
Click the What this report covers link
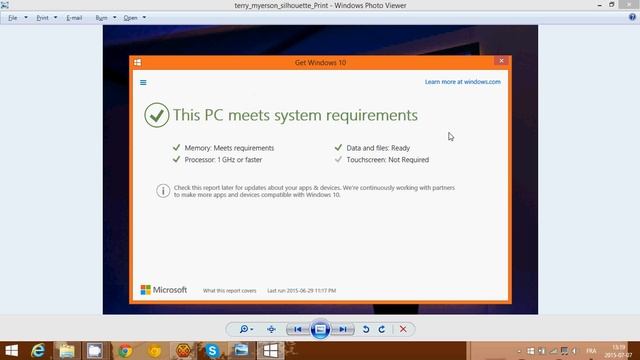tap(229, 291)
